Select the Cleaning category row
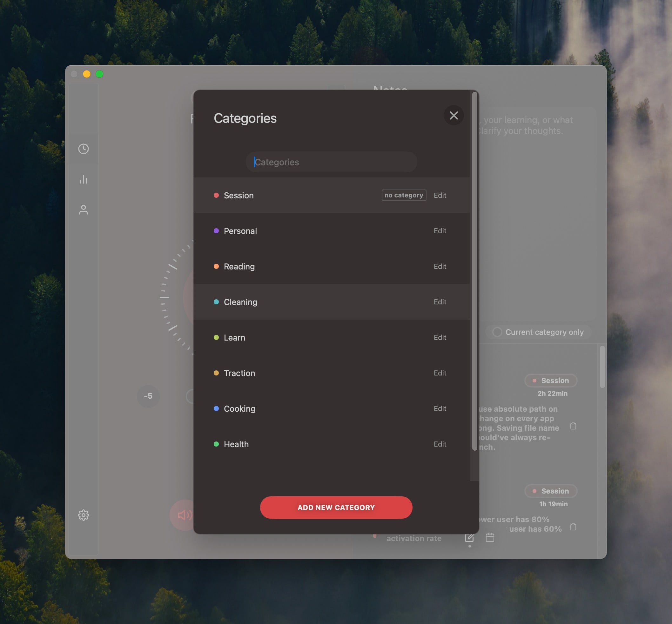Screen dimensions: 672x624 click(x=240, y=302)
